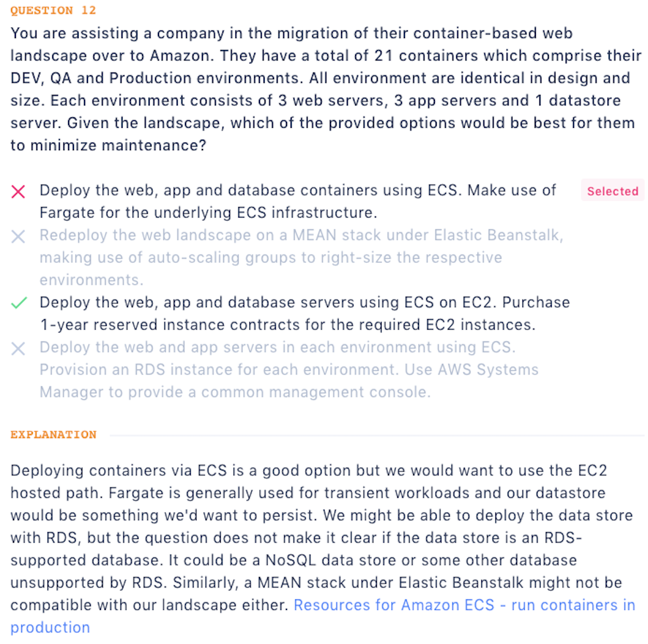Screen dimensions: 648x644
Task: Click the divider line beside Explanation heading
Action: tap(376, 435)
